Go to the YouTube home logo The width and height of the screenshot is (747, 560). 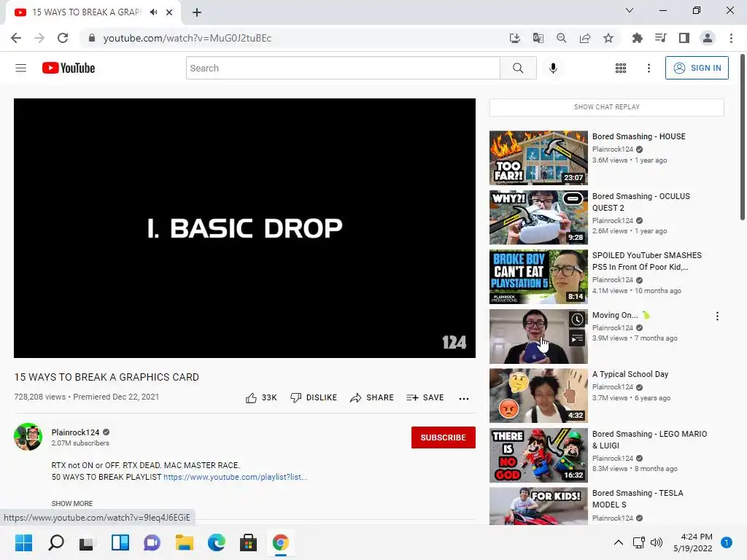tap(68, 68)
